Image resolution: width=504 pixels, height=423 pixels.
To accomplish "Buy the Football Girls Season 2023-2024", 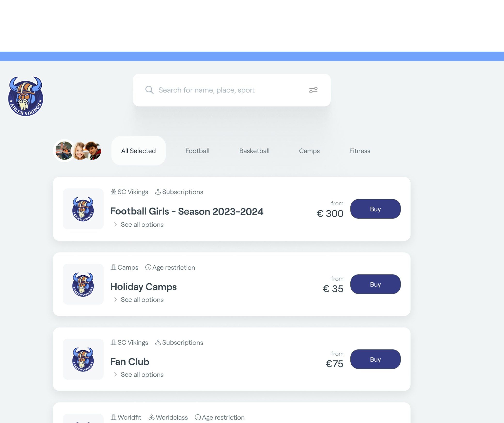I will [375, 209].
